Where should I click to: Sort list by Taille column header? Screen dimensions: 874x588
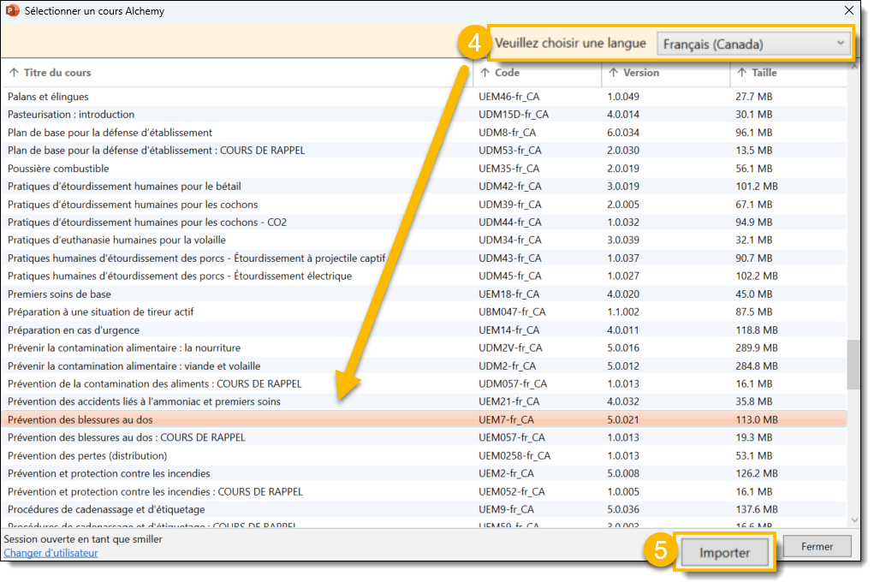(764, 73)
